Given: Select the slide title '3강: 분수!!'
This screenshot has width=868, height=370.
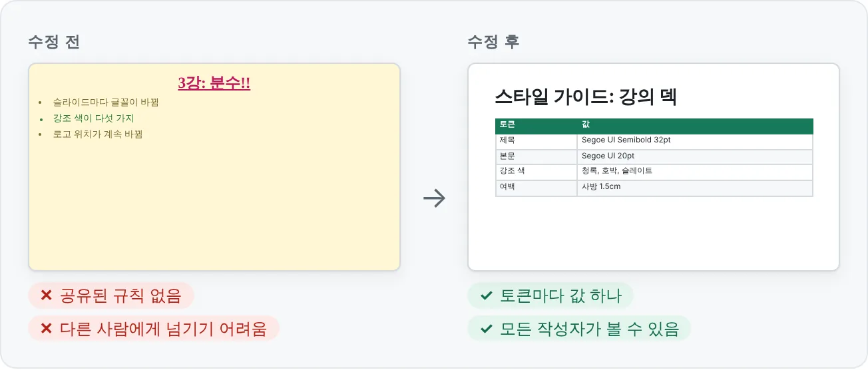Looking at the screenshot, I should point(214,83).
